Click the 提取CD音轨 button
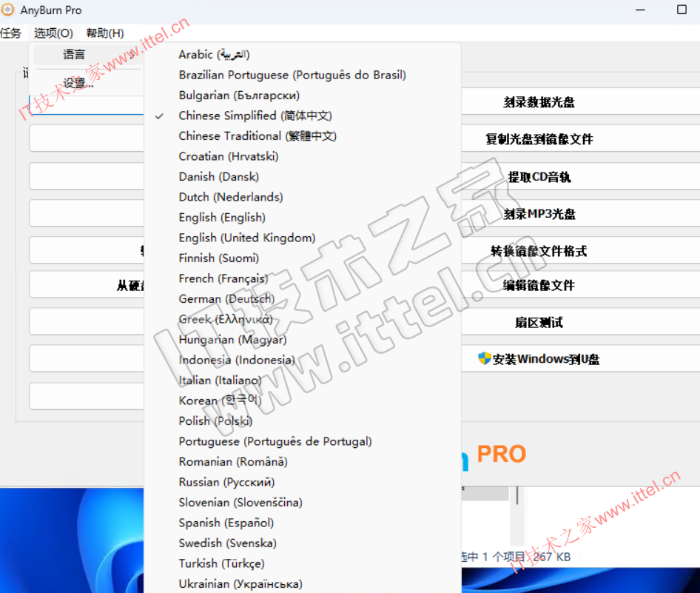The height and width of the screenshot is (593, 700). pyautogui.click(x=539, y=178)
